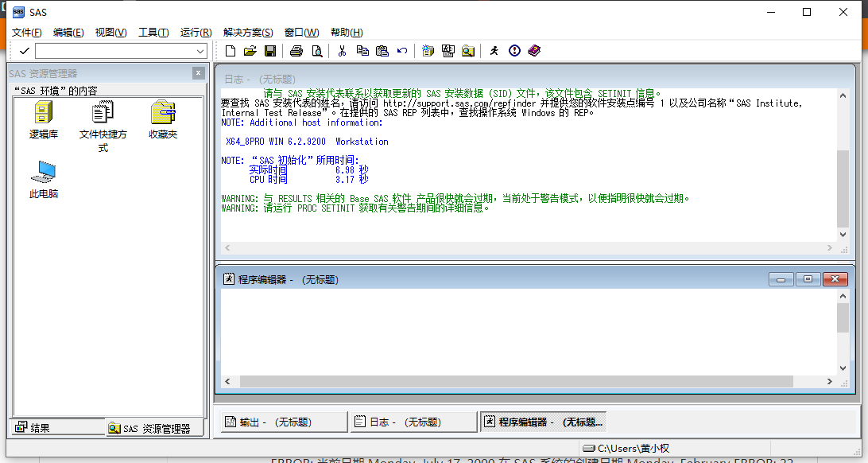868x463 pixels.
Task: Open Print Preview icon
Action: point(316,51)
